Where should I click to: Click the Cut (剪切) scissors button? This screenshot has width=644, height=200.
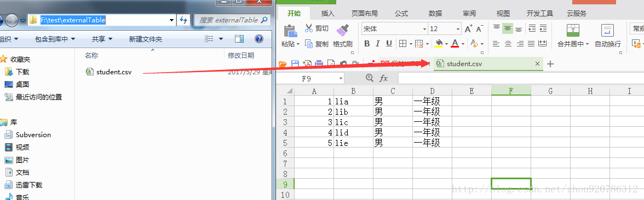click(x=317, y=28)
